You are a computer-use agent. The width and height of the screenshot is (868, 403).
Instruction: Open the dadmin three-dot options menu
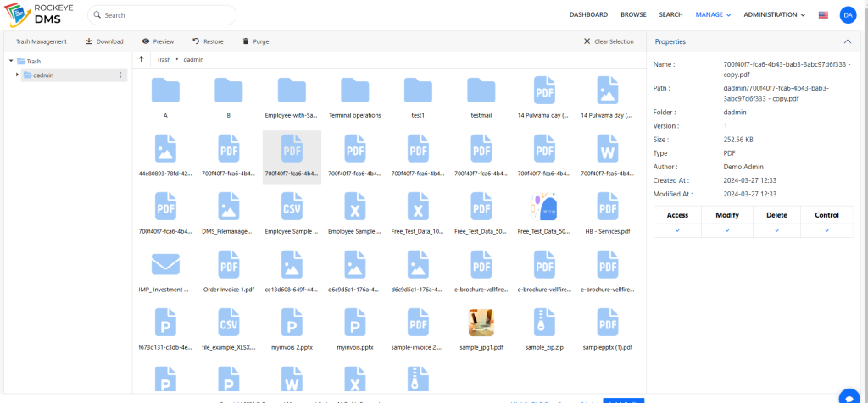click(x=120, y=75)
